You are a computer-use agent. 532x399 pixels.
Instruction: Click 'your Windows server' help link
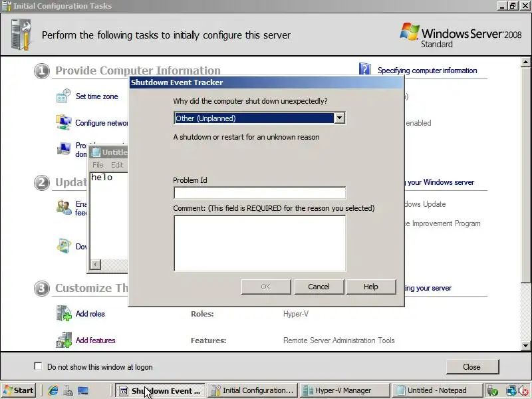tap(441, 182)
